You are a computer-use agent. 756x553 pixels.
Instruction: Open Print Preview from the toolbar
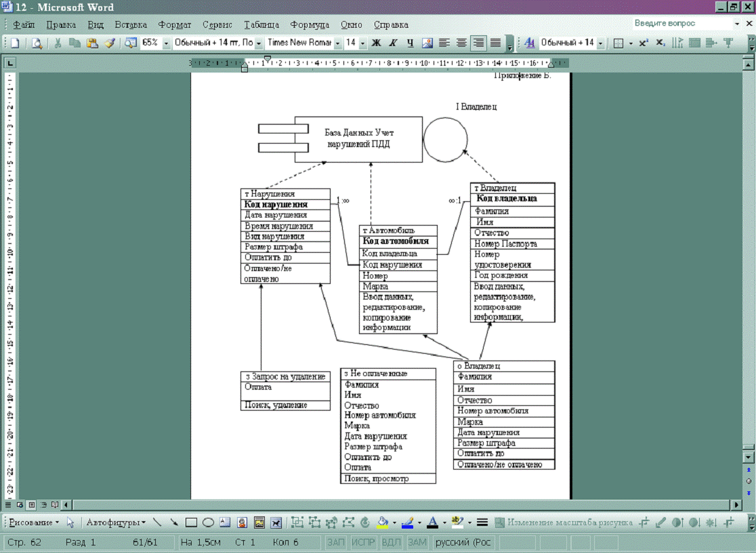pyautogui.click(x=37, y=43)
